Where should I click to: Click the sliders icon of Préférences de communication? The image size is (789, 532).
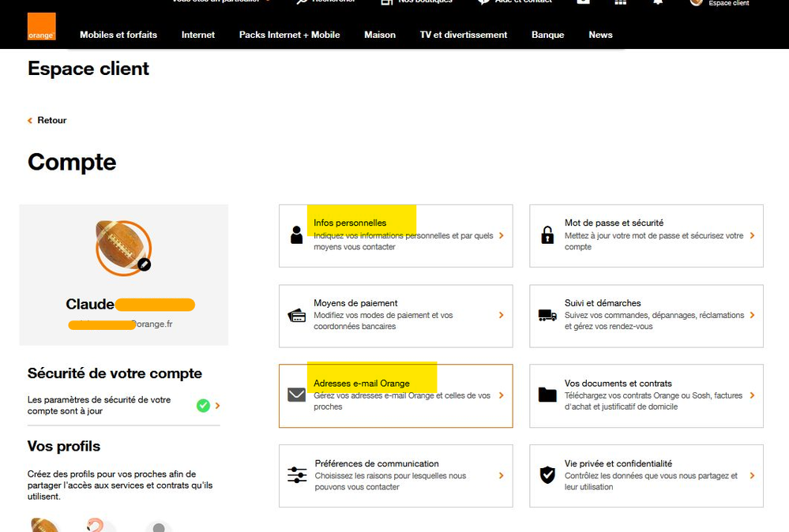297,474
